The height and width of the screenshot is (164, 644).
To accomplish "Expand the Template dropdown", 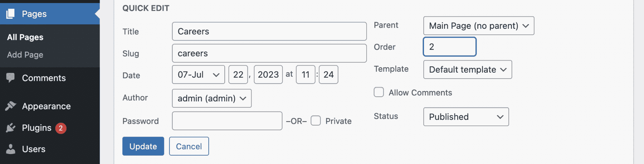I will (467, 70).
